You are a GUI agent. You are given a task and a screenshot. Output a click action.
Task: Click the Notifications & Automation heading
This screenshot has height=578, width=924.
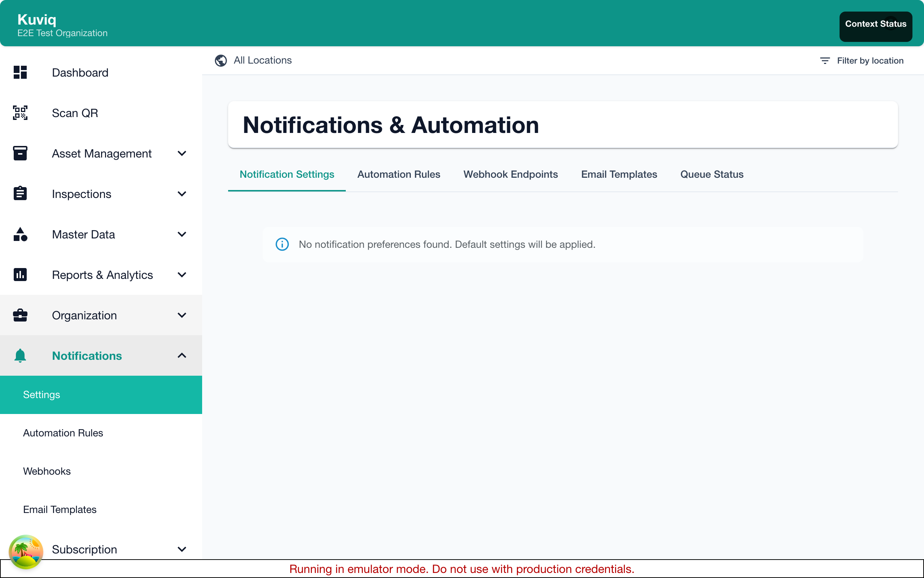(391, 125)
